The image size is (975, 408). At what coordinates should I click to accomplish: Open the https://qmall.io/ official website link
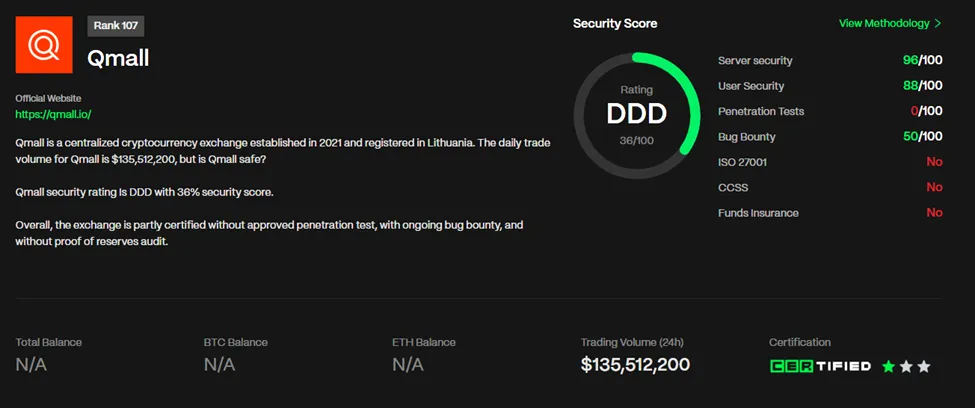53,115
